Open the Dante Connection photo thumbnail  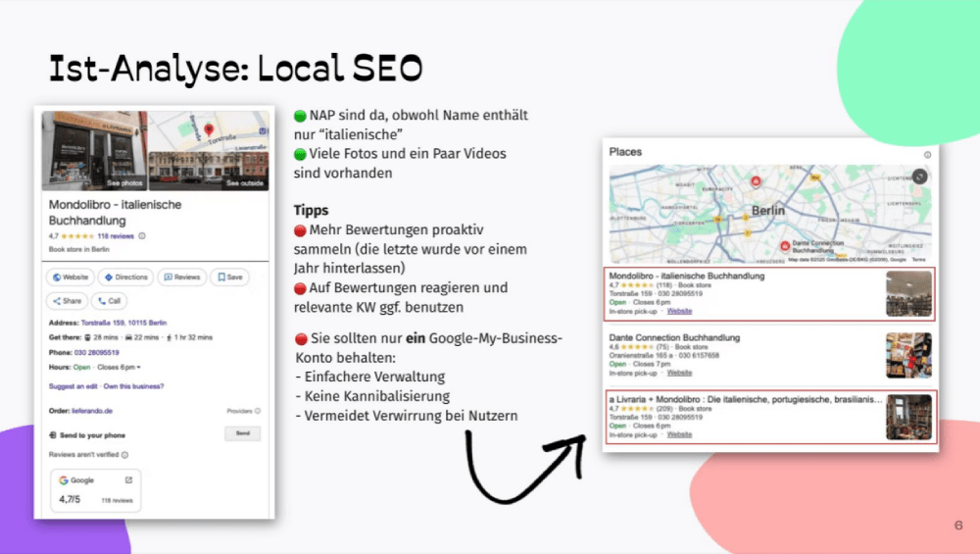[908, 355]
